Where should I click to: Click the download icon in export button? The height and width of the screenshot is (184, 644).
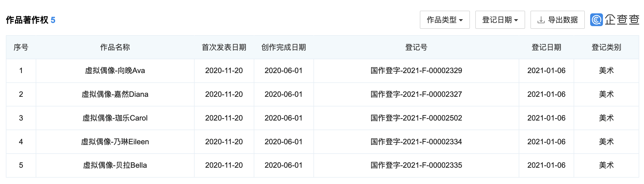pos(541,20)
